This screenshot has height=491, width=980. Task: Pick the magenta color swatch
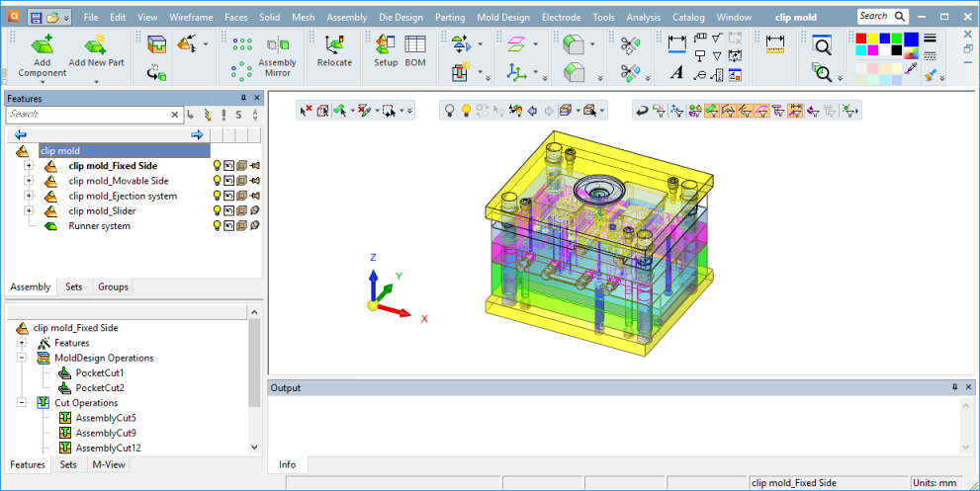(873, 50)
